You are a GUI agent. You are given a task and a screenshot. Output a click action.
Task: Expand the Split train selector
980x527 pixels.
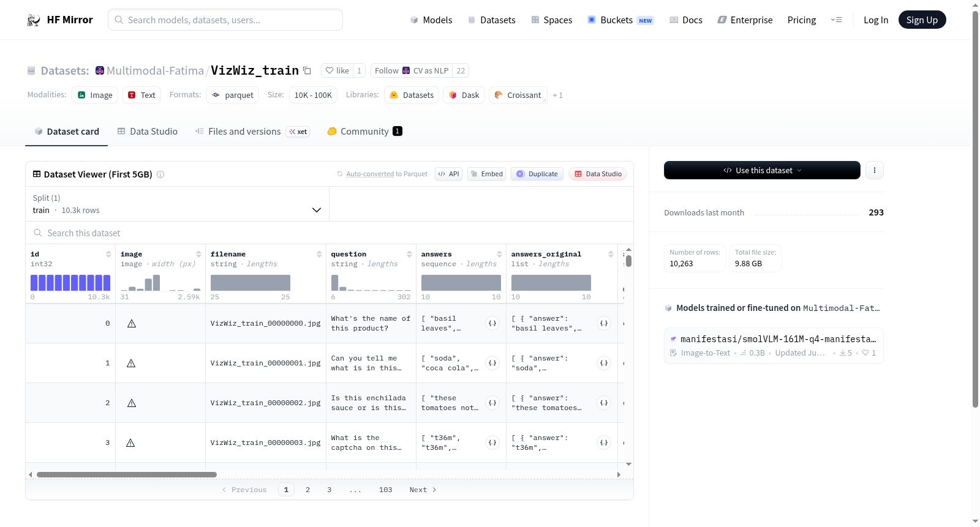pos(178,204)
